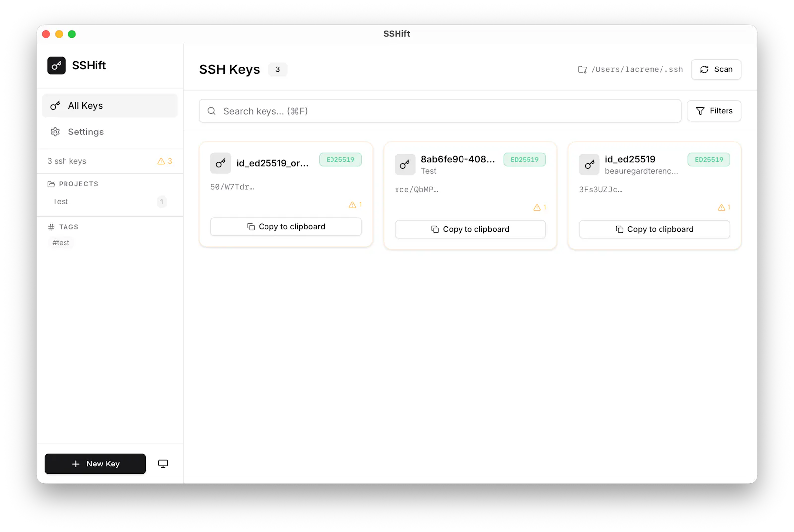Click the Settings gear icon
Screen dimensions: 794x532
[x=55, y=132]
